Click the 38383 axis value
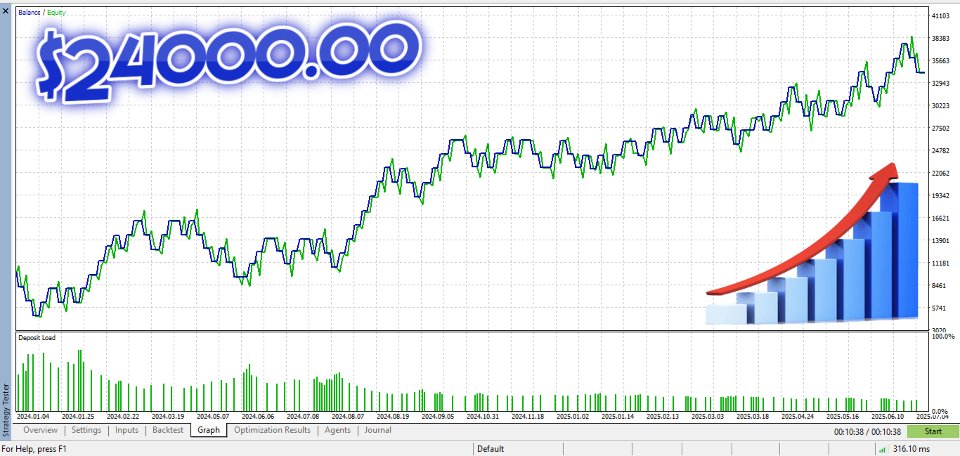 (x=940, y=38)
